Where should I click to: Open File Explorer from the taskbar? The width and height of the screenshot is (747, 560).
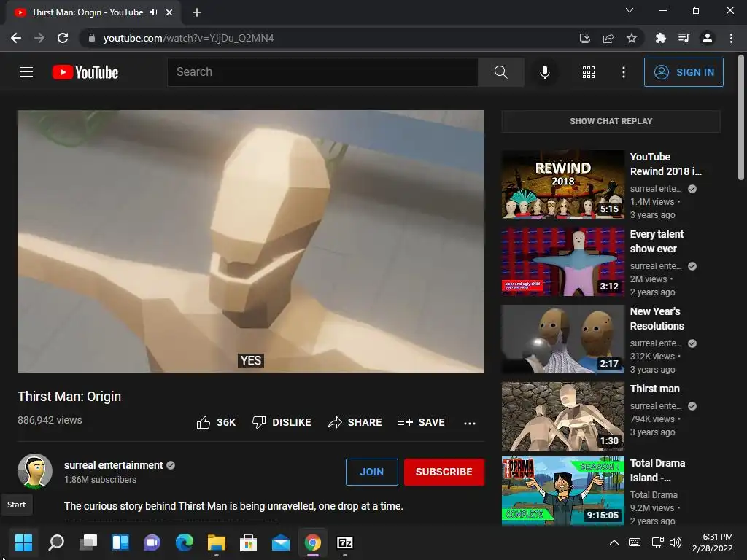pos(216,542)
